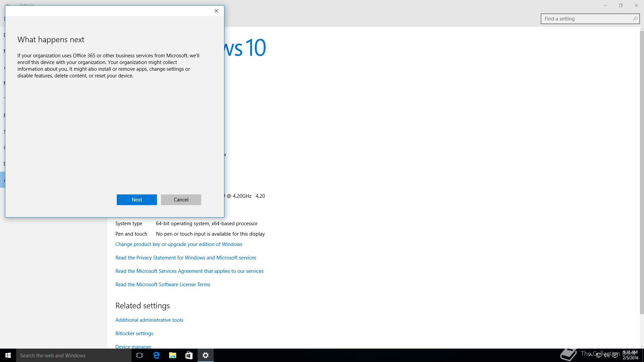Close the dialog with X icon
644x362 pixels.
coord(216,11)
